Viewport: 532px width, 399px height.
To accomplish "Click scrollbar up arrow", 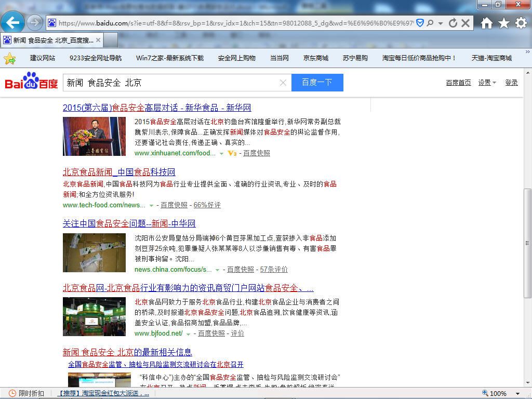I will pyautogui.click(x=528, y=73).
